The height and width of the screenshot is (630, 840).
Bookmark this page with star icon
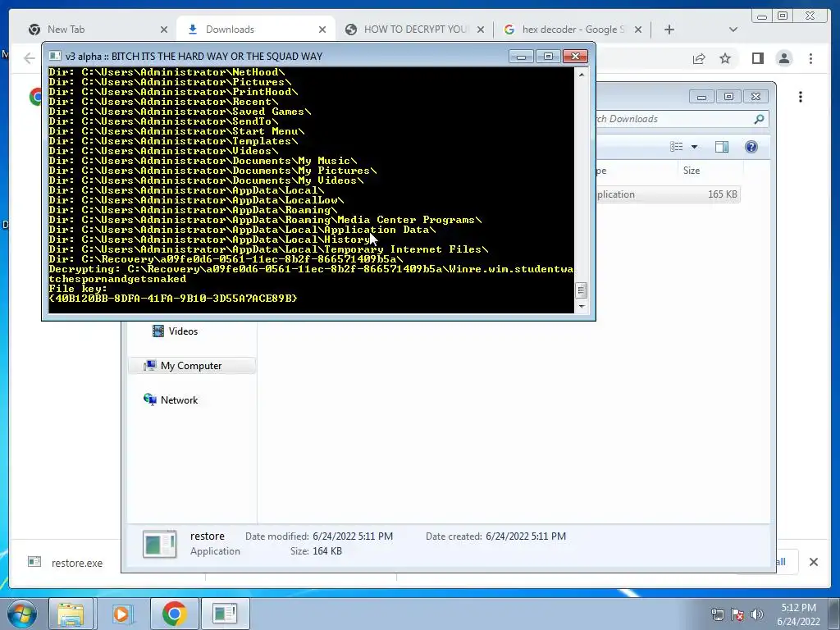(725, 58)
